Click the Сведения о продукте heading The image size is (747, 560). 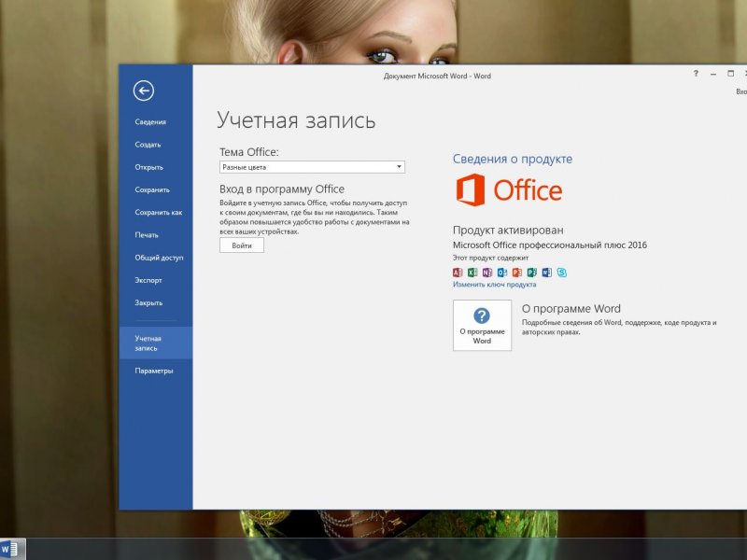[x=513, y=159]
